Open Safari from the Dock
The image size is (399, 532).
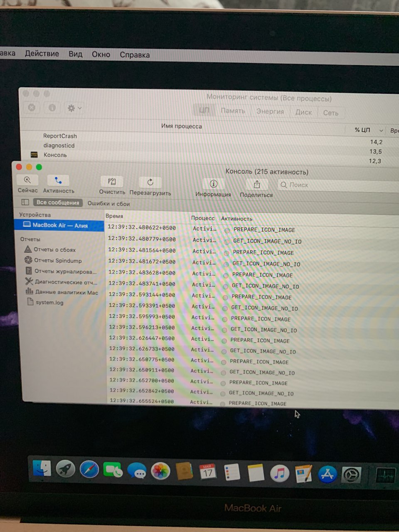pyautogui.click(x=89, y=470)
